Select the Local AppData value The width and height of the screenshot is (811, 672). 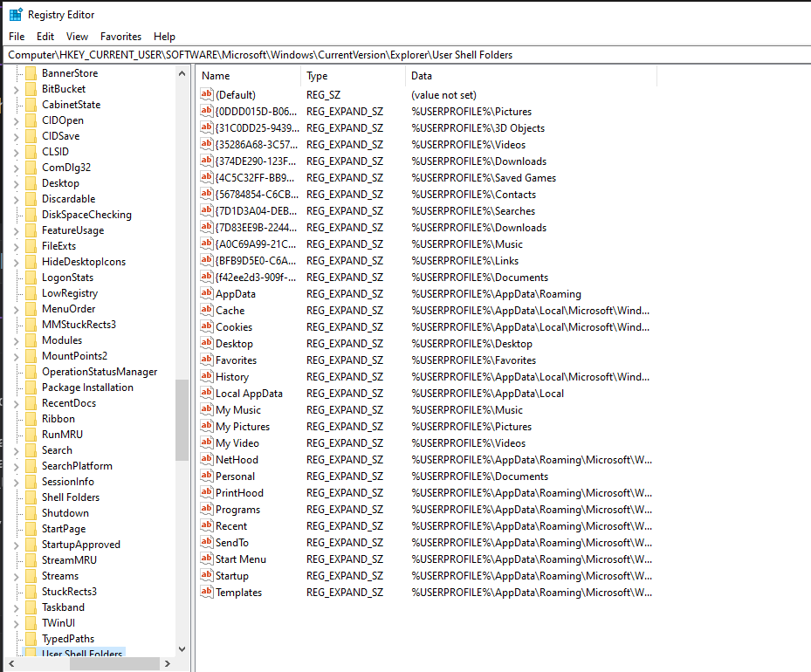pyautogui.click(x=250, y=394)
